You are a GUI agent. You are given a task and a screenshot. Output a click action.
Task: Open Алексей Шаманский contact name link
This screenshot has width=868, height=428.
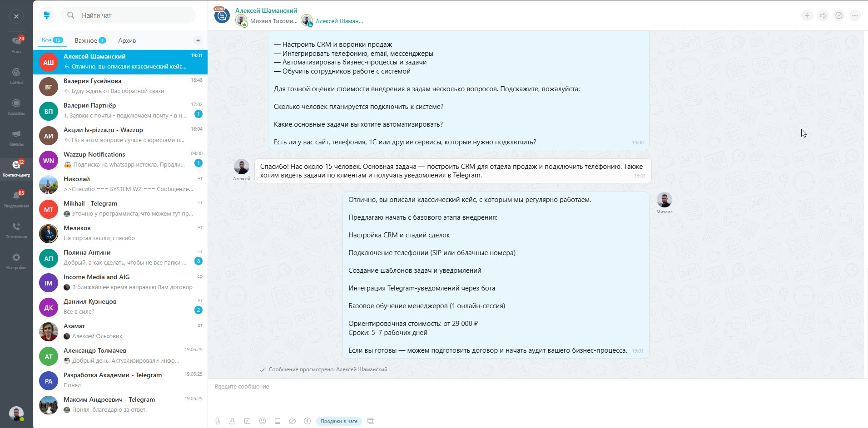[266, 10]
